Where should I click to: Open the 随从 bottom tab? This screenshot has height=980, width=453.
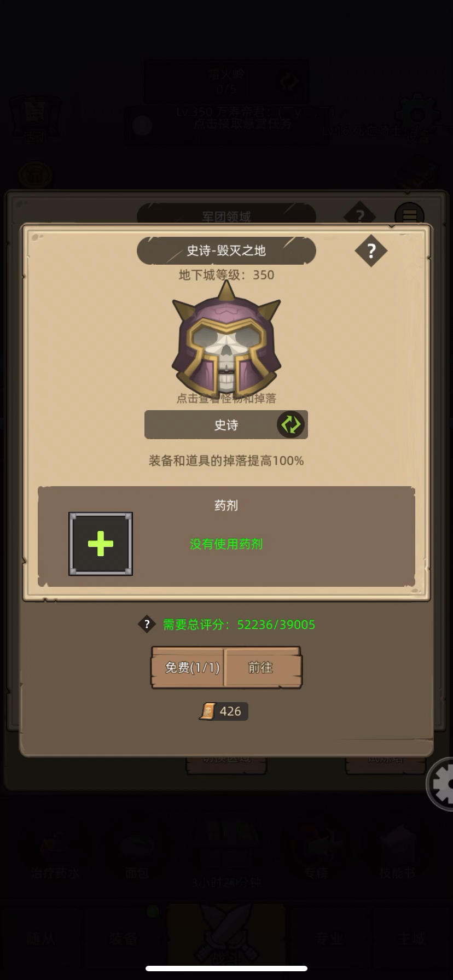click(42, 939)
